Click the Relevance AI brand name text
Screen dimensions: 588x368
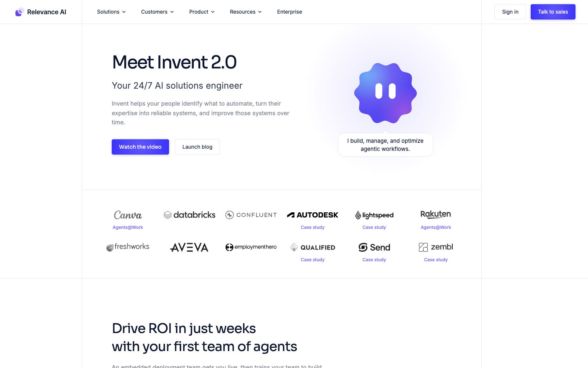(47, 12)
